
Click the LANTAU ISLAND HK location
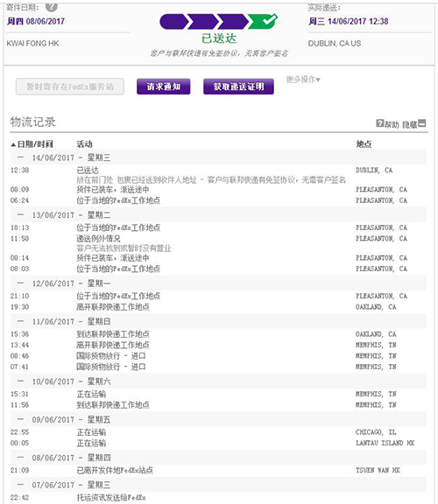pyautogui.click(x=385, y=444)
